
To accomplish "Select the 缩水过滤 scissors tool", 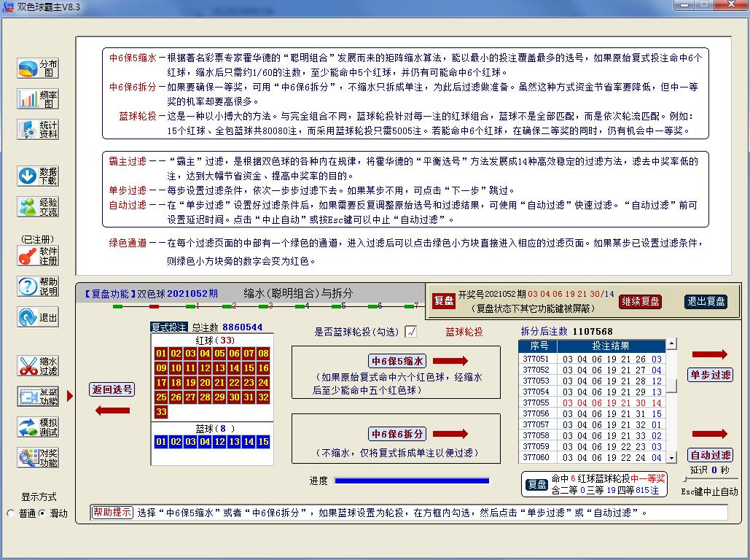I will (x=38, y=366).
